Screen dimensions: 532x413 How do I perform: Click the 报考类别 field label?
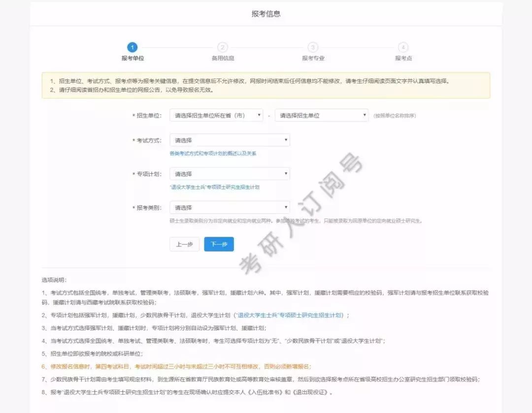pos(147,208)
